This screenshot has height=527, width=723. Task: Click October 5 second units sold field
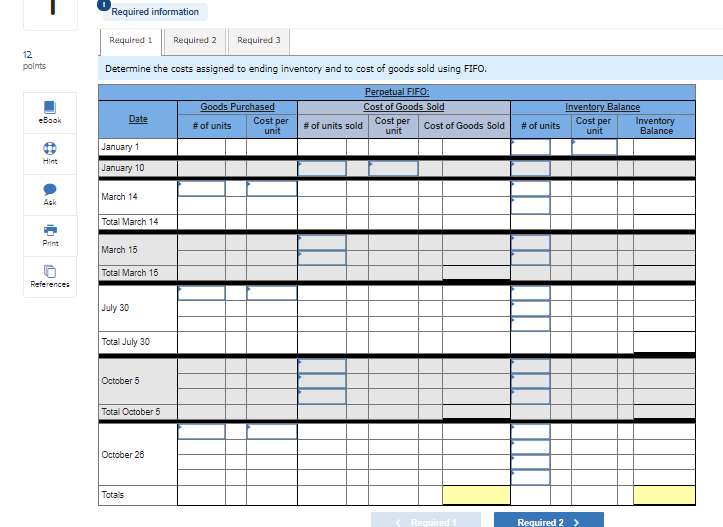[x=322, y=381]
